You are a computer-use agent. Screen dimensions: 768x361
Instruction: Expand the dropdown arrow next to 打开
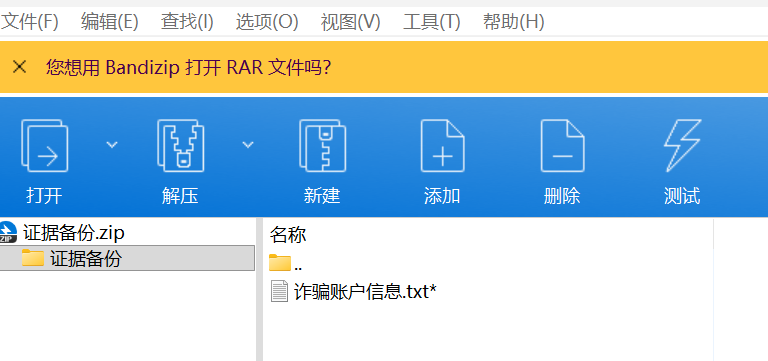tap(112, 144)
